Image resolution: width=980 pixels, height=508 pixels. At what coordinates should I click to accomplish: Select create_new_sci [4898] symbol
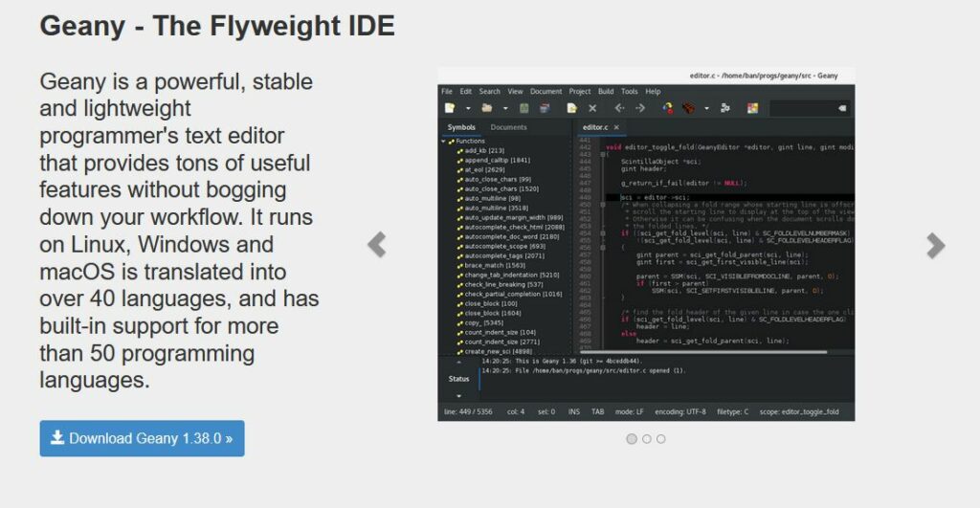click(x=498, y=352)
